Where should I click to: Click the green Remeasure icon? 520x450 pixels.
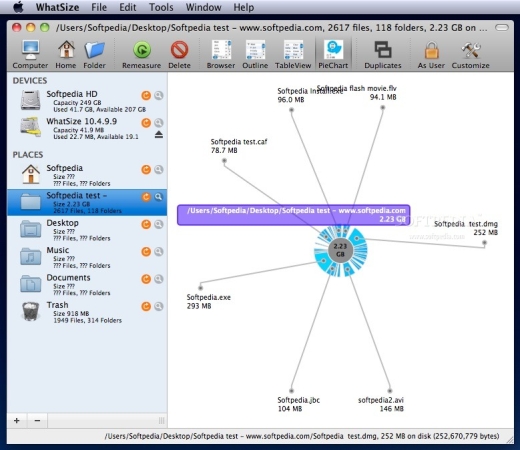[142, 50]
